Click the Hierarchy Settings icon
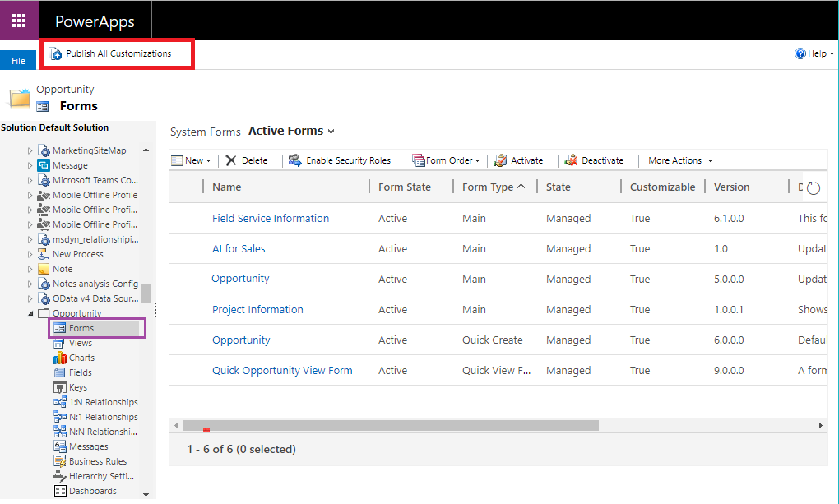 click(x=60, y=476)
